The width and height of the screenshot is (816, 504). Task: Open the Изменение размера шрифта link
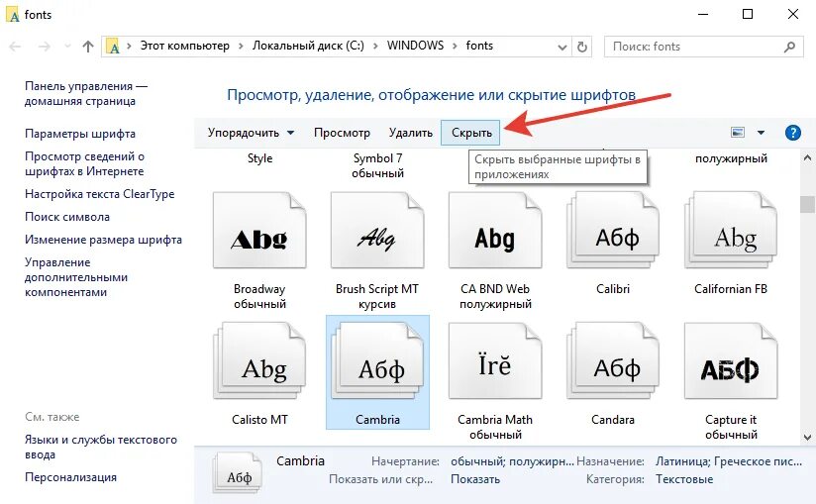coord(104,240)
